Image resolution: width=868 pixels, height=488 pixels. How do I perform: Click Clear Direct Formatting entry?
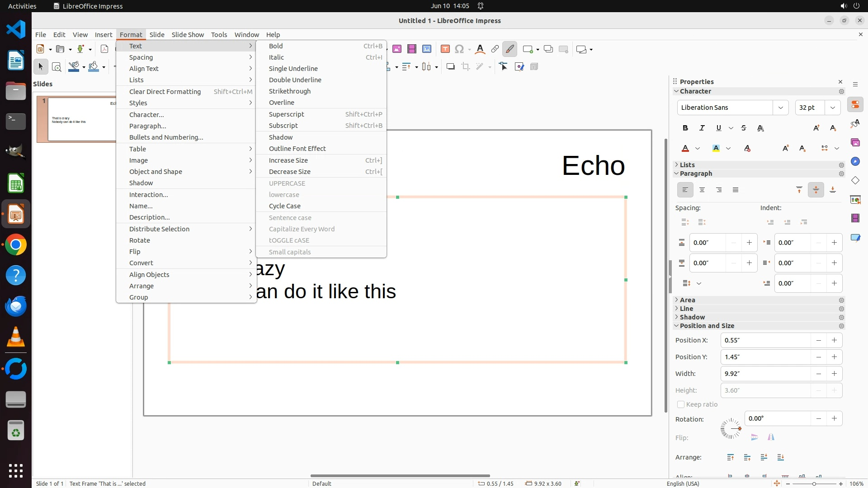pyautogui.click(x=165, y=92)
